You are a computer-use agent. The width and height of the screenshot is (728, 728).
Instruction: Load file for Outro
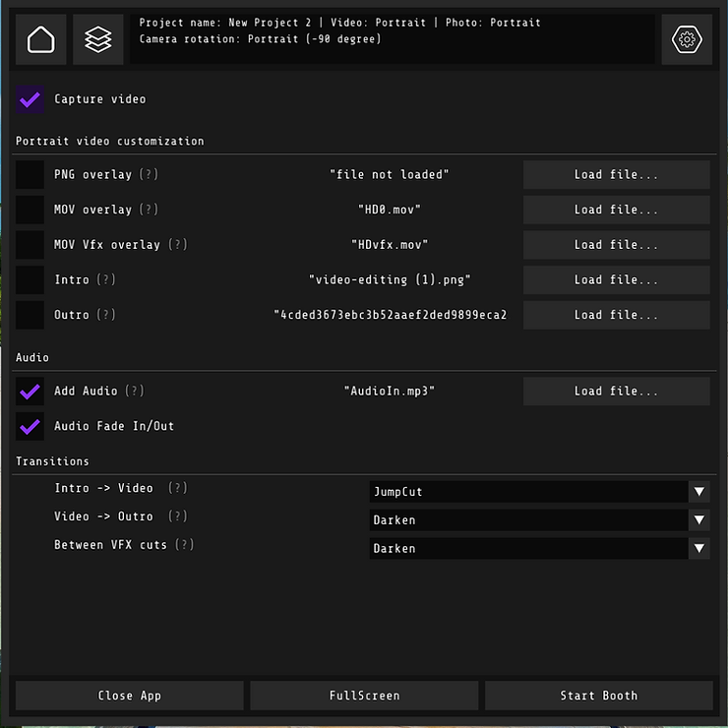click(616, 315)
